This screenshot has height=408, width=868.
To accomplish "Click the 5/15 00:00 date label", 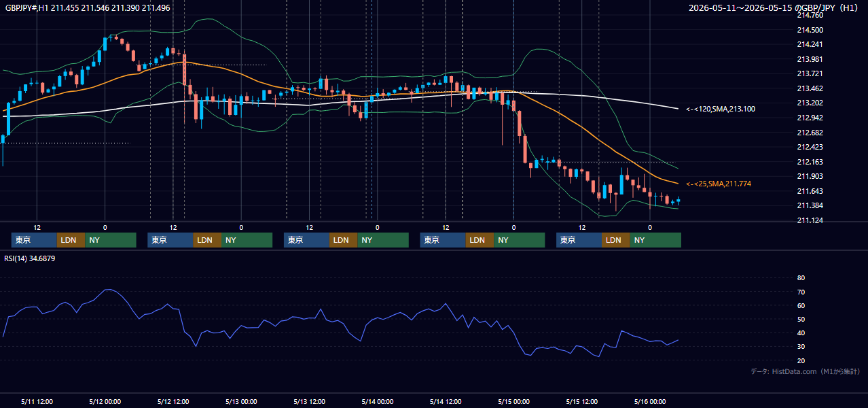I will tap(513, 401).
